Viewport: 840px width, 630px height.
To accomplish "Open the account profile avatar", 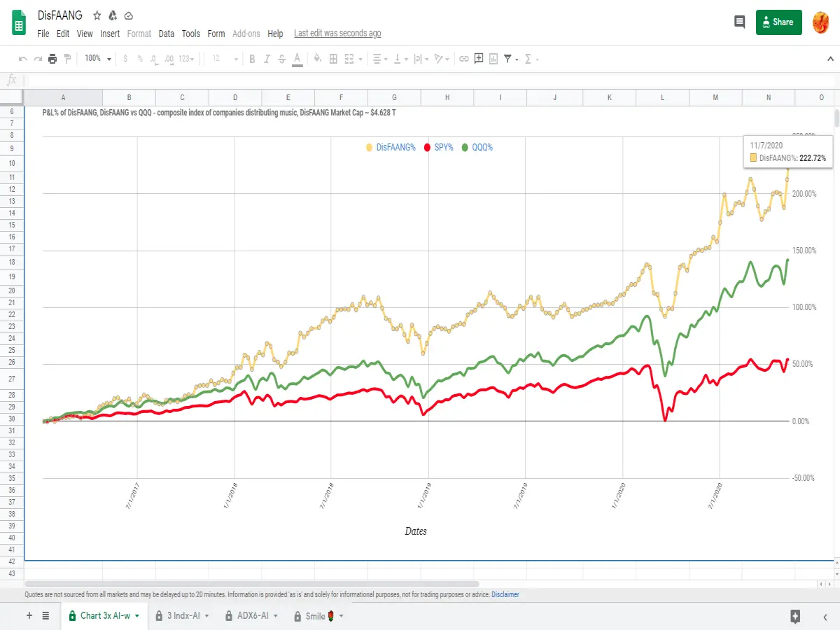I will (821, 22).
